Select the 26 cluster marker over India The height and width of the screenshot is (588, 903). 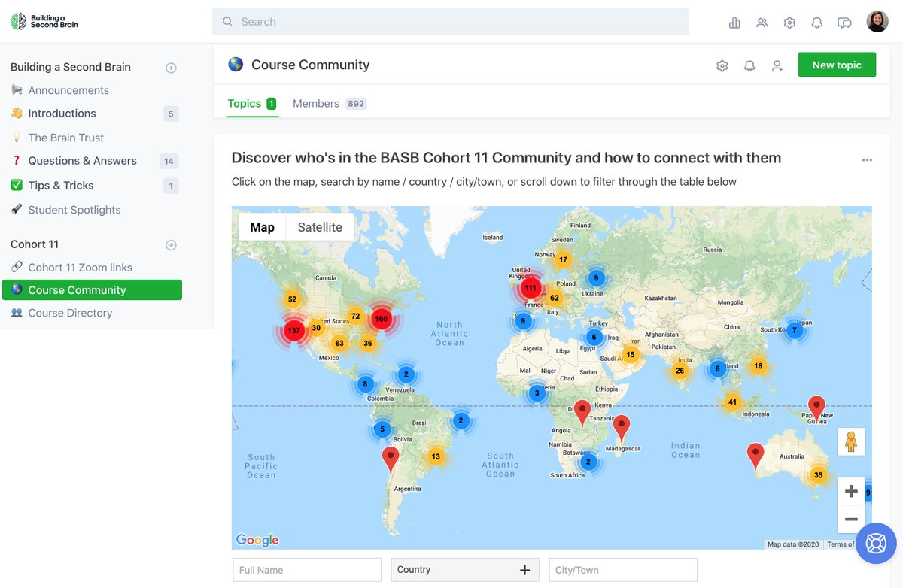(680, 371)
